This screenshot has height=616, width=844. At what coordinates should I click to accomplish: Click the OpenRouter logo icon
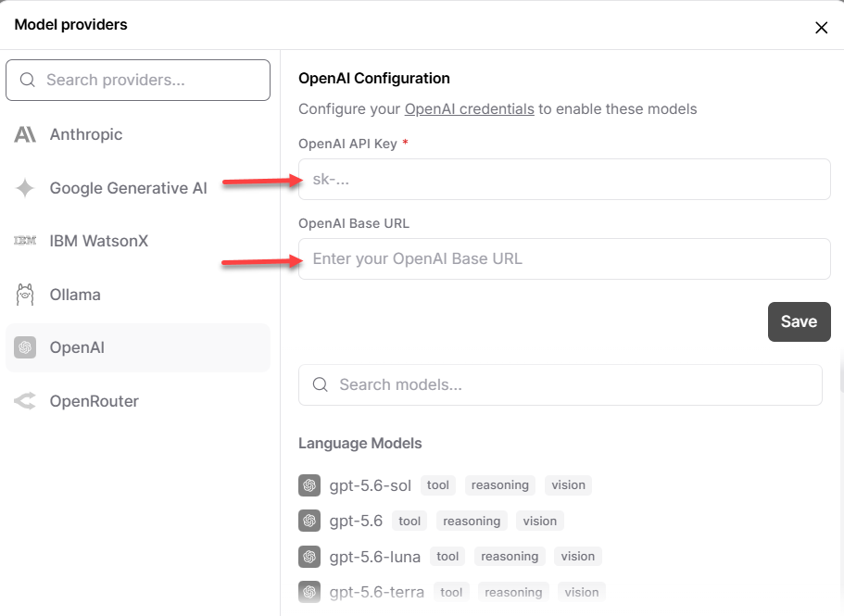(x=25, y=401)
